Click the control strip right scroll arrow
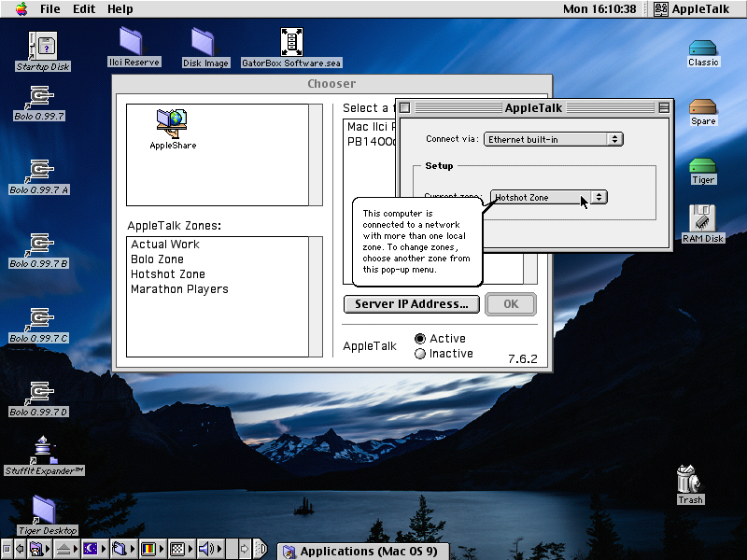Viewport: 747px width, 560px height. click(x=244, y=549)
